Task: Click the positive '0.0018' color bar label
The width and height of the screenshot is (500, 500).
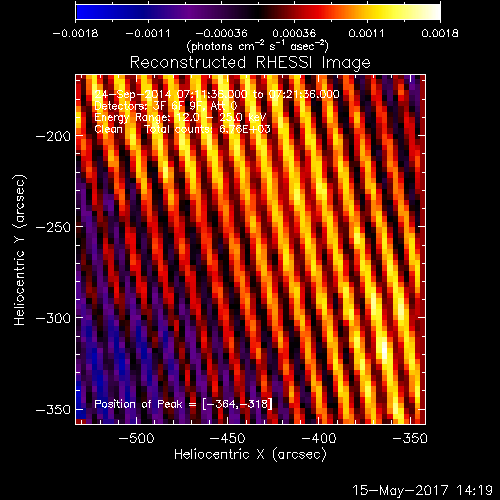Action: pyautogui.click(x=440, y=33)
